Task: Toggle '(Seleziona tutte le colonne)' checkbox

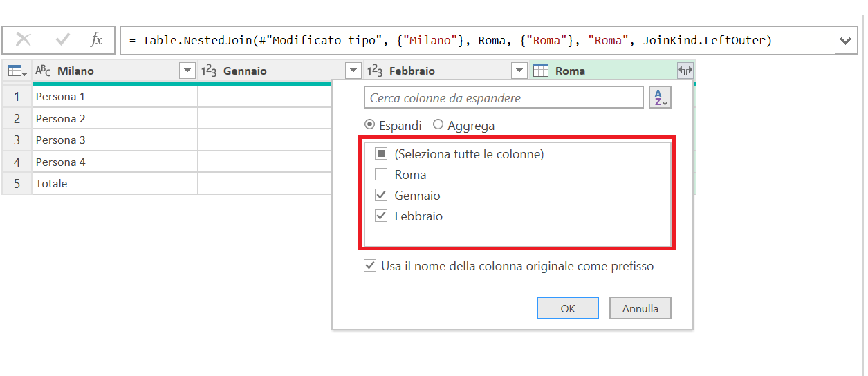Action: pos(381,154)
